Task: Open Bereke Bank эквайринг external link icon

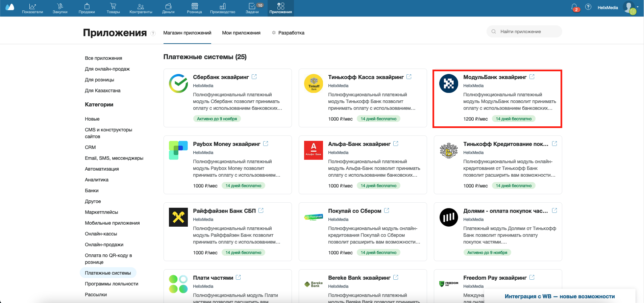Action: tap(396, 277)
